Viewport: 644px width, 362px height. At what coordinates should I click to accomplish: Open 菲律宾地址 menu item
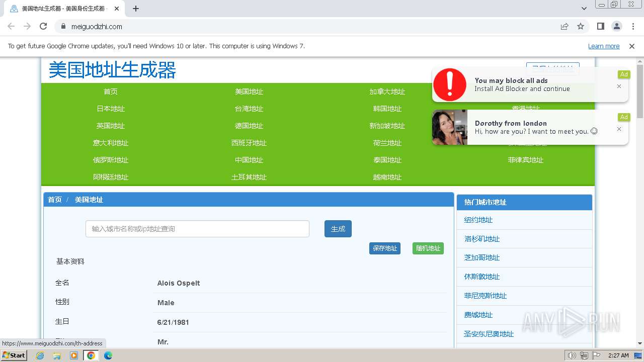click(x=526, y=160)
